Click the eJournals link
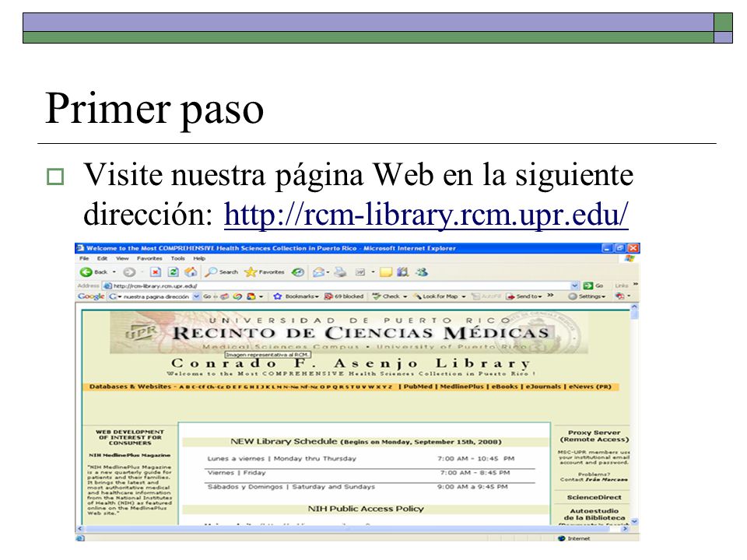 [x=543, y=387]
